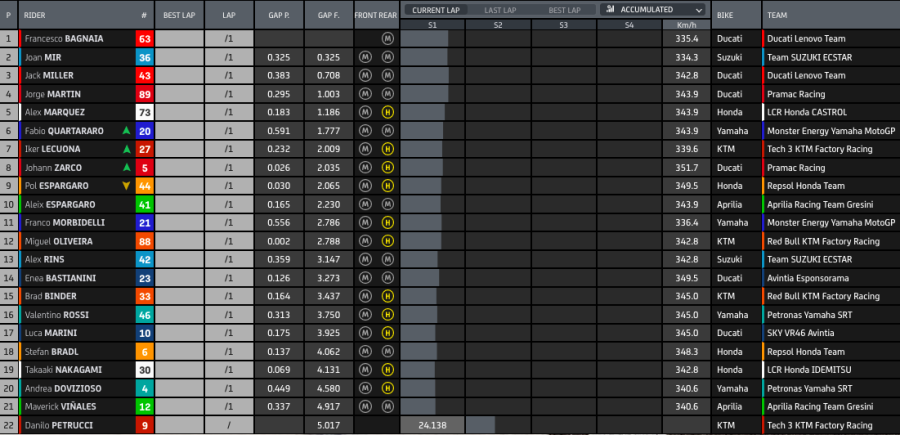Select the Best Lap sector tab
900x435 pixels.
click(564, 9)
